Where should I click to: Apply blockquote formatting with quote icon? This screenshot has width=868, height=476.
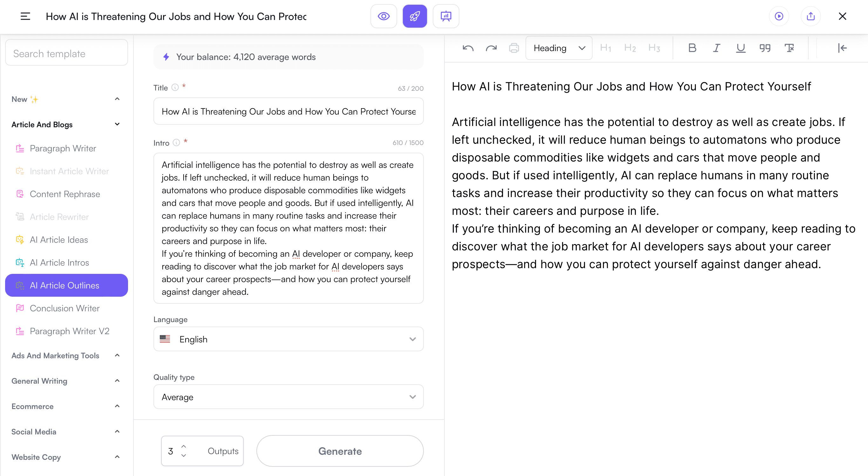pos(764,48)
